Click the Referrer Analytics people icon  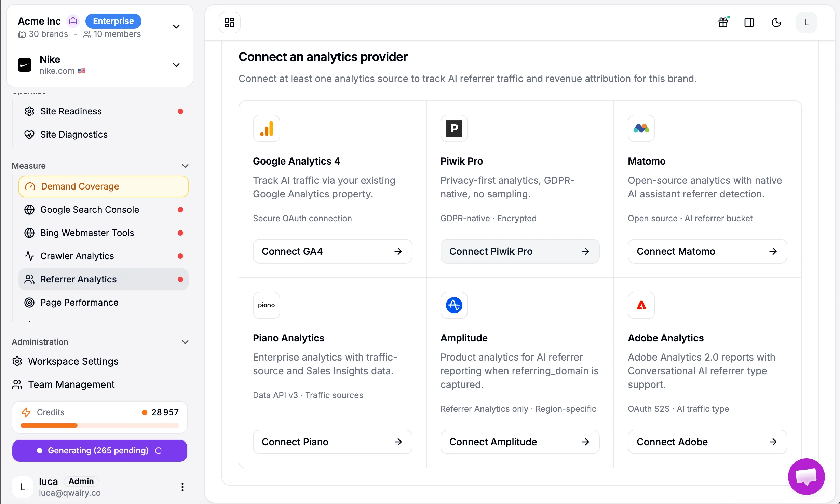pos(29,279)
